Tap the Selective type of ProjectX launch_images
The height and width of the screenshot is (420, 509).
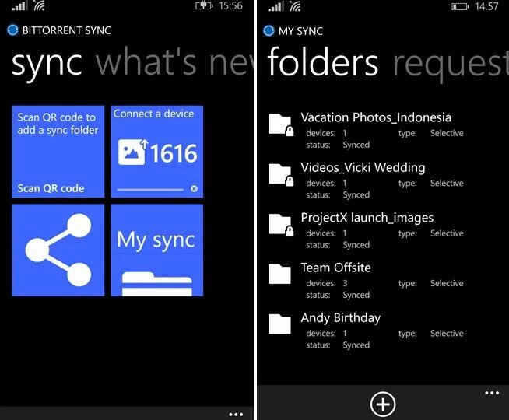point(447,233)
